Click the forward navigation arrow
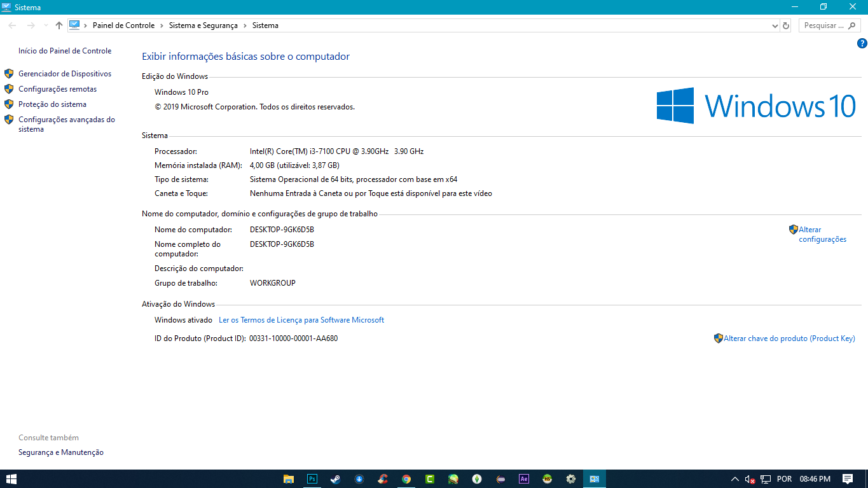Screen dimensions: 868x488 click(x=31, y=25)
